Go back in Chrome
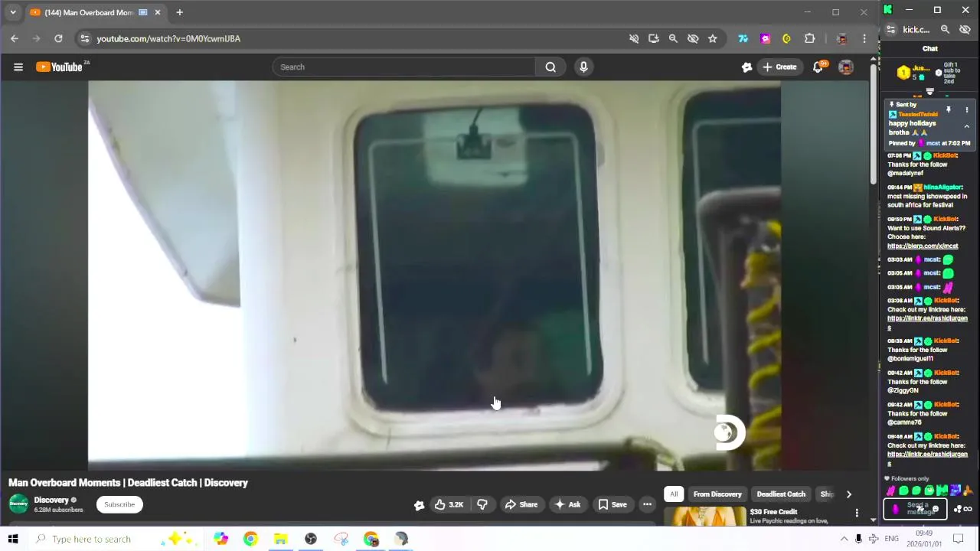Screen dimensions: 980x551 pyautogui.click(x=15, y=38)
